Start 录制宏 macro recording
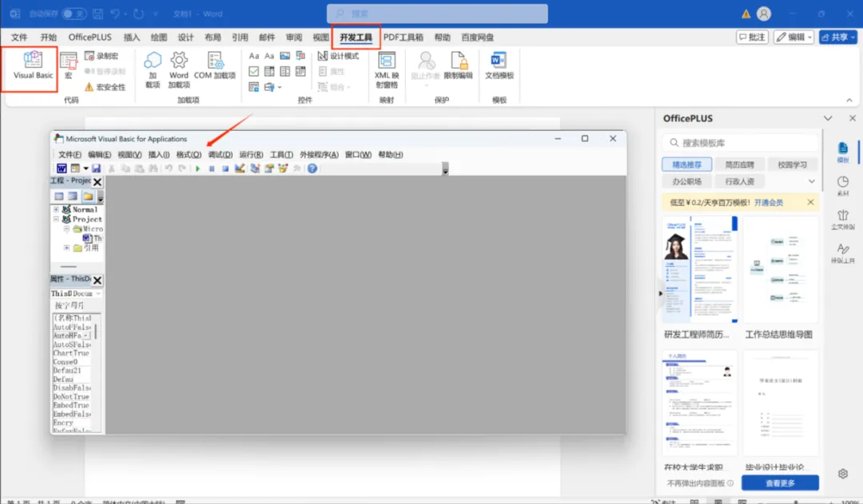The image size is (863, 504). [x=101, y=56]
